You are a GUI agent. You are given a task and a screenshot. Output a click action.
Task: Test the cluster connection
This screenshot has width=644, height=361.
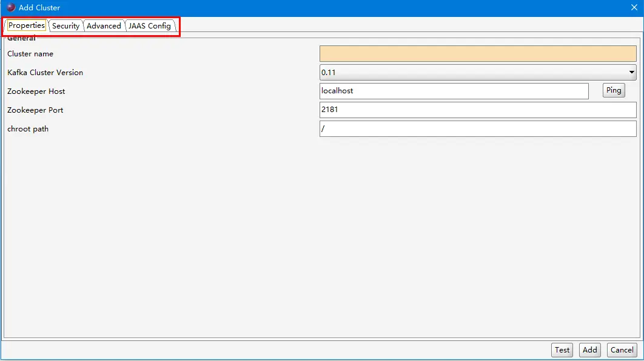[x=562, y=350]
